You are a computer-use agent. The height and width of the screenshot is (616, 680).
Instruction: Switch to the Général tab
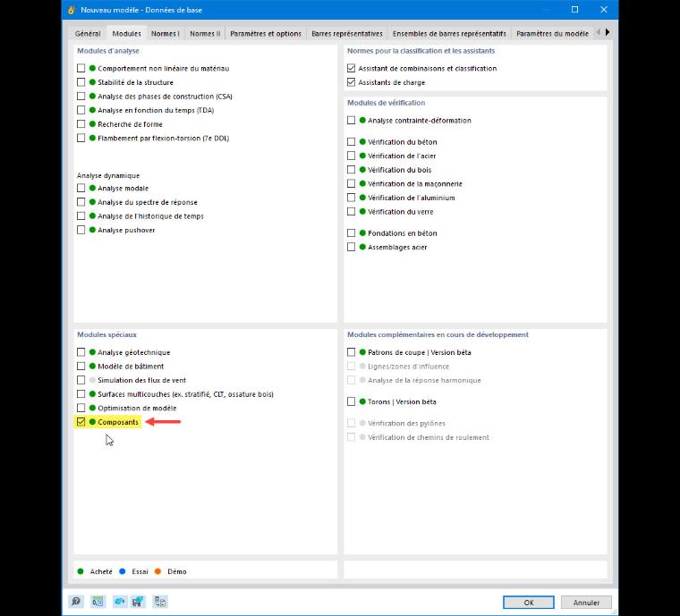(x=88, y=33)
